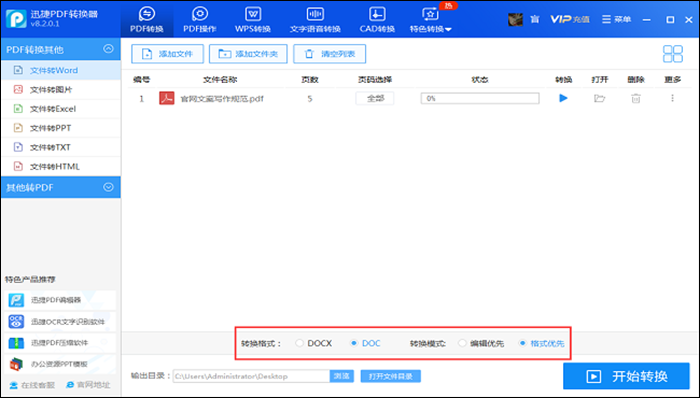
Task: Select DOC output format
Action: 365,343
